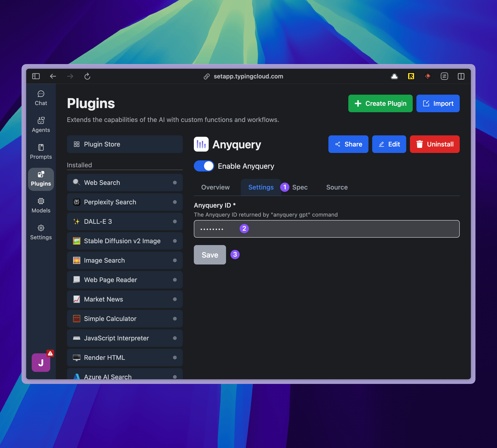Open Settings in the left sidebar
Screen dimensions: 497x448
(41, 232)
